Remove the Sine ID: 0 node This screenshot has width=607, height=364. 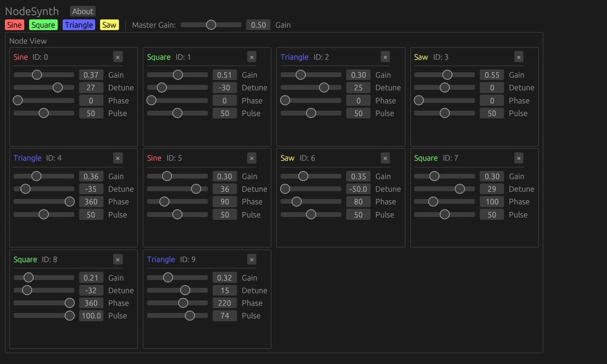118,57
